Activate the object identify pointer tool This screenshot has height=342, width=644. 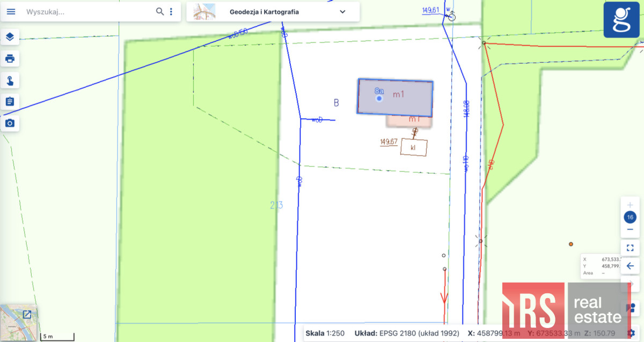click(10, 80)
